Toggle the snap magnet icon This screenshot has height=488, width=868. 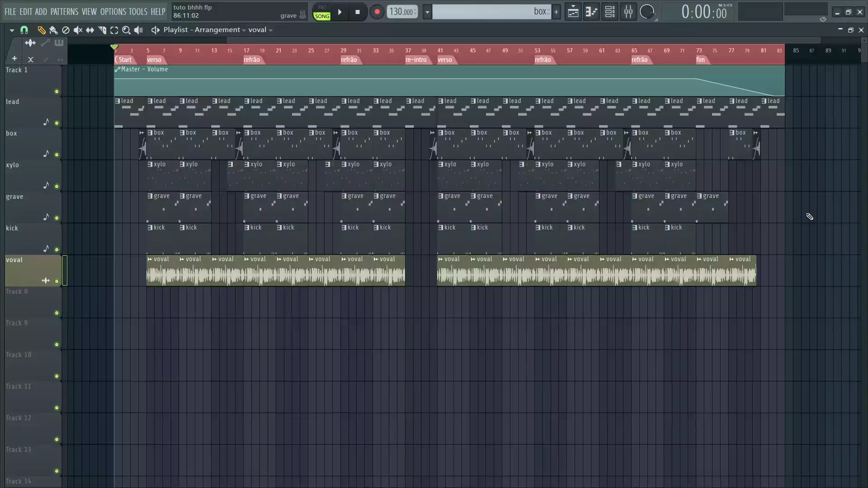click(24, 30)
